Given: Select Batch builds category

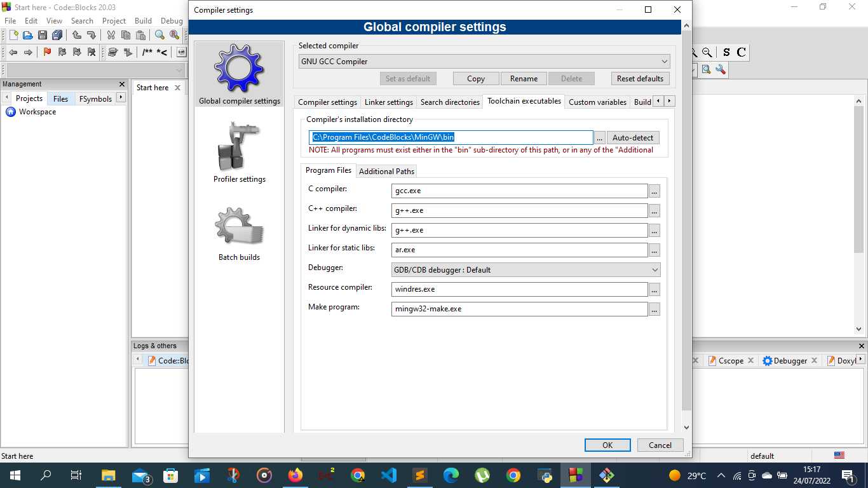Looking at the screenshot, I should 240,233.
